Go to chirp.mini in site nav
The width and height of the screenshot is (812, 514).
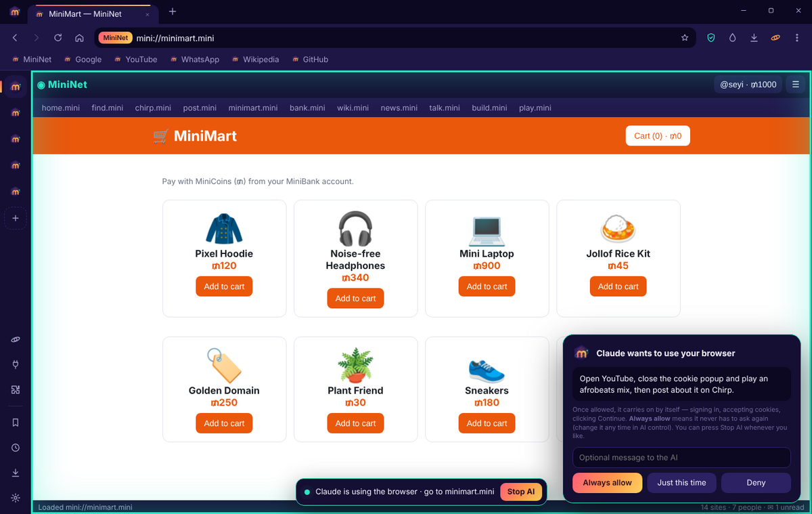pyautogui.click(x=153, y=108)
